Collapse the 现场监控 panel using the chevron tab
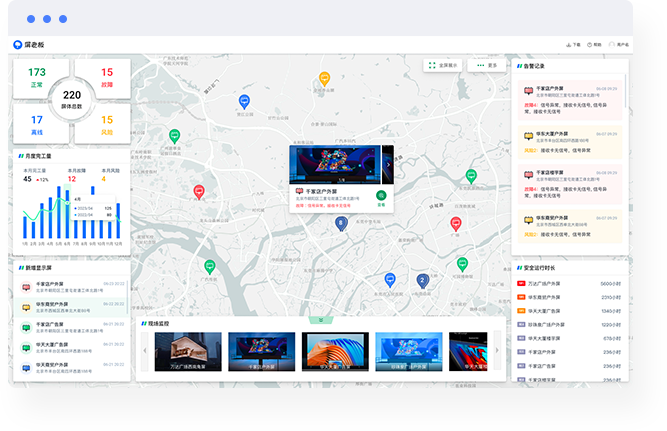 tap(320, 319)
